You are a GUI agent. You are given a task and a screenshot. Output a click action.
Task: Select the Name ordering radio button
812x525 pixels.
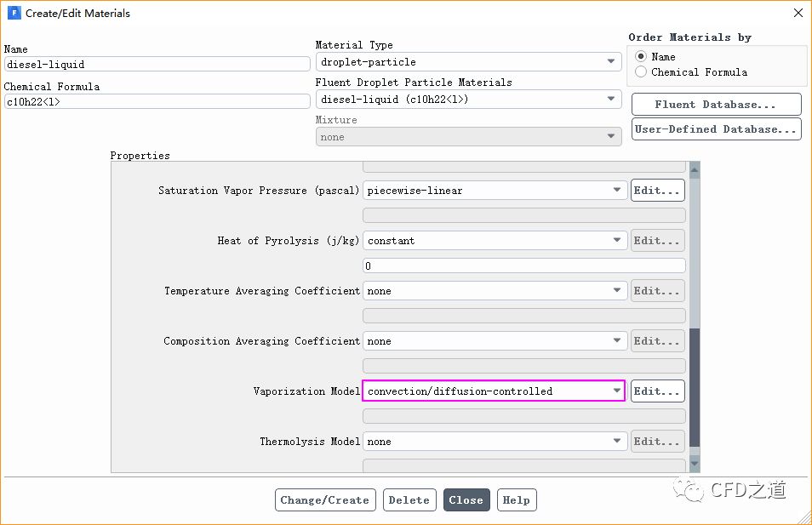tap(641, 57)
